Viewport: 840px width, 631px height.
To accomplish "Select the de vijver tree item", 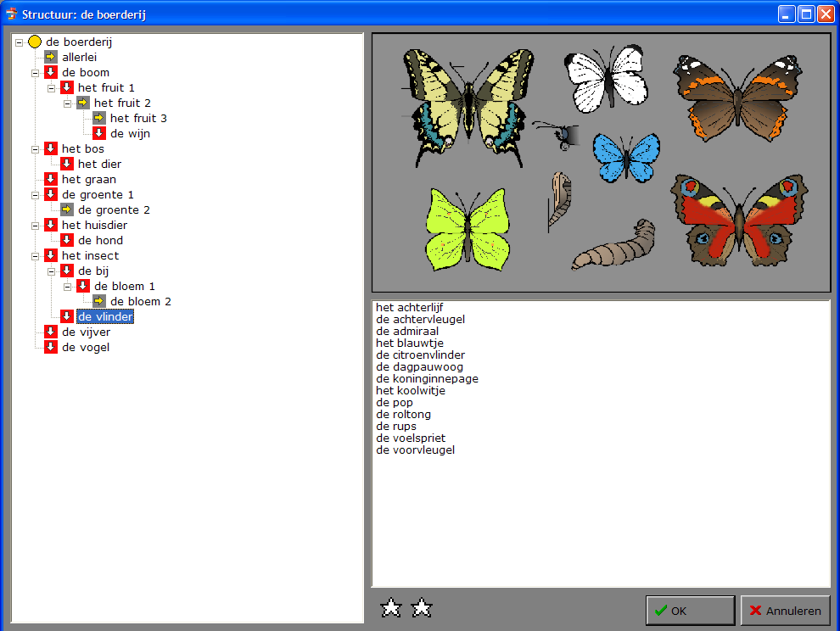I will tap(87, 332).
